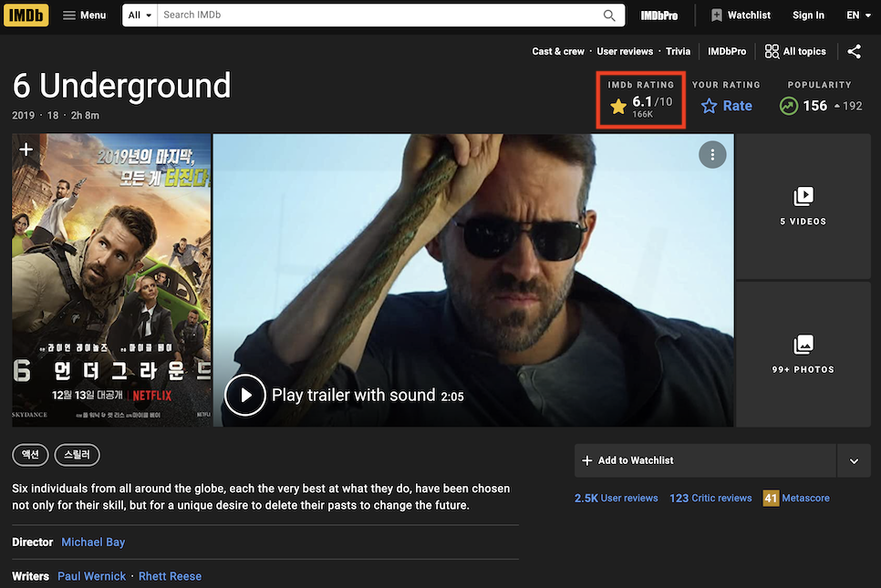Open the hamburger Menu
The image size is (881, 588).
tap(84, 15)
